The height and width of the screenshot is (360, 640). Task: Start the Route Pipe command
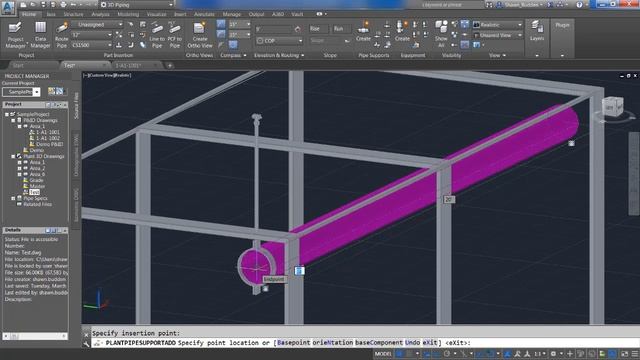[x=62, y=35]
